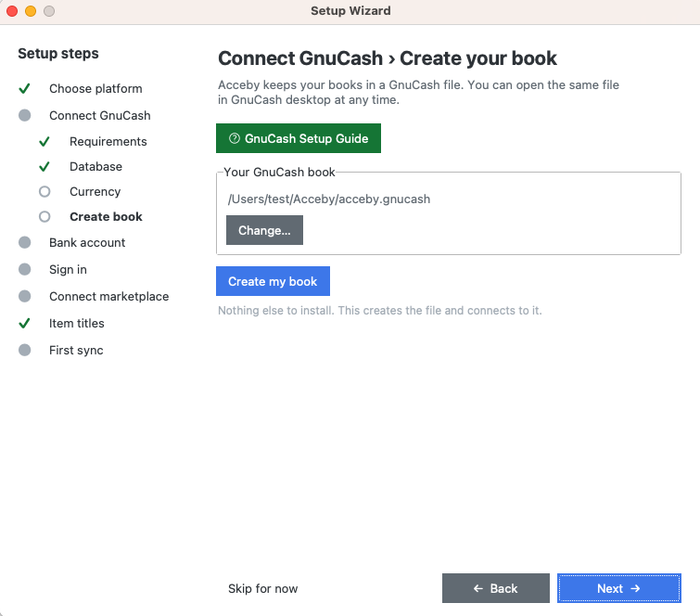This screenshot has height=616, width=700.
Task: Jump to Bank account step
Action: tap(87, 242)
